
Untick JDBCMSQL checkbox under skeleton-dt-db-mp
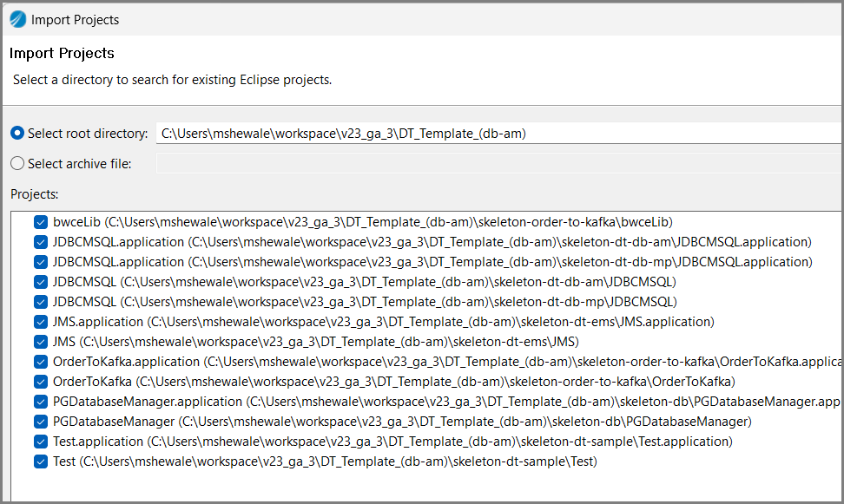(x=41, y=302)
